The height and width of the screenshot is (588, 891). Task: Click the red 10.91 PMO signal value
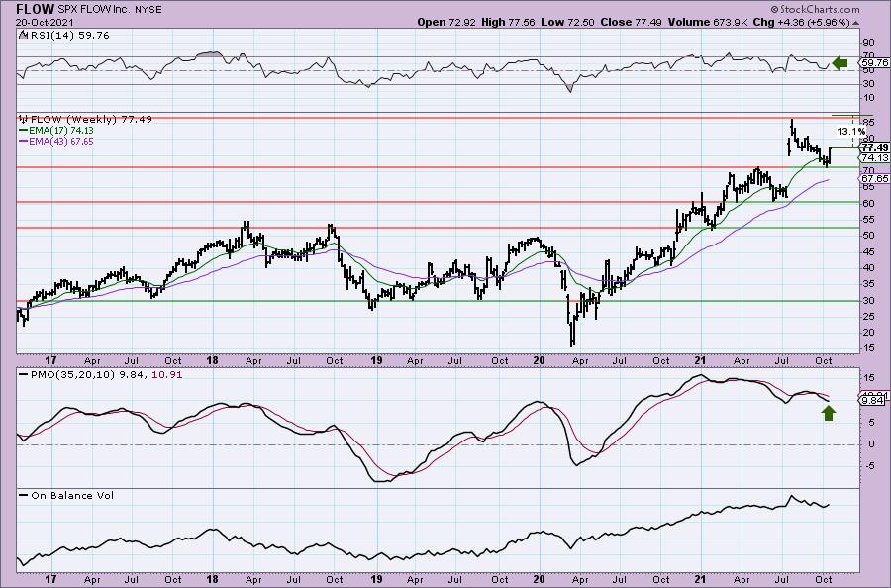167,375
